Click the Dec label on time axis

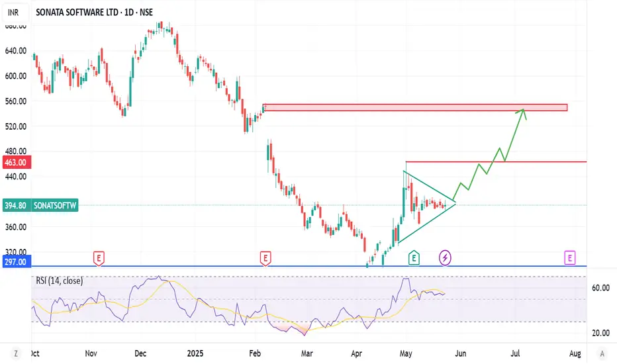click(140, 353)
